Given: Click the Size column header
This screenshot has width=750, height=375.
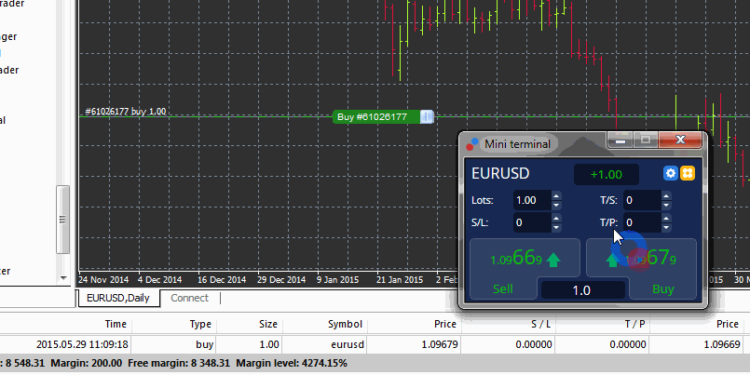Looking at the screenshot, I should (x=268, y=324).
